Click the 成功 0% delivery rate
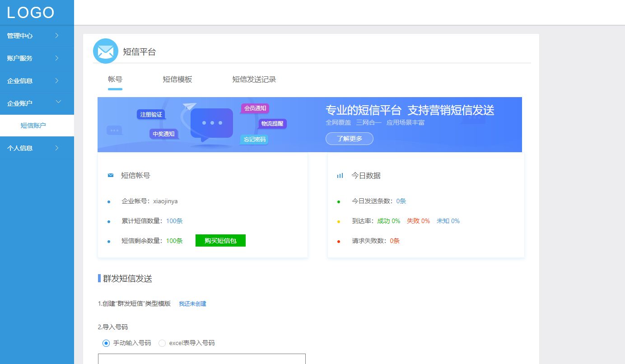625x364 pixels. [x=388, y=221]
